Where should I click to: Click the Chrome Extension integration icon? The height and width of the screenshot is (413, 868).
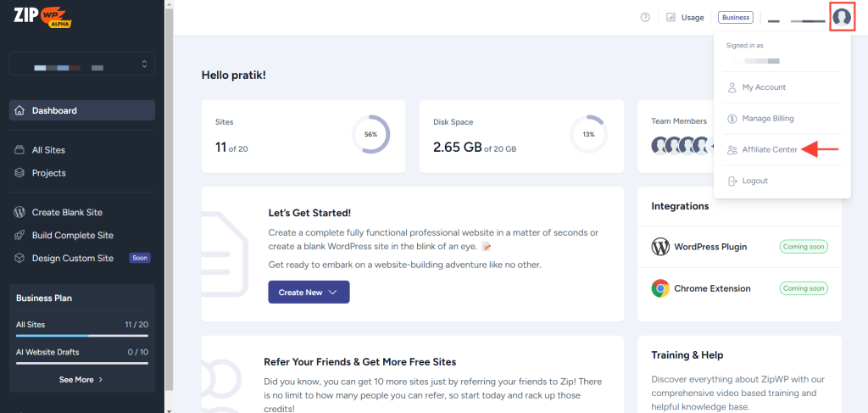(x=660, y=288)
